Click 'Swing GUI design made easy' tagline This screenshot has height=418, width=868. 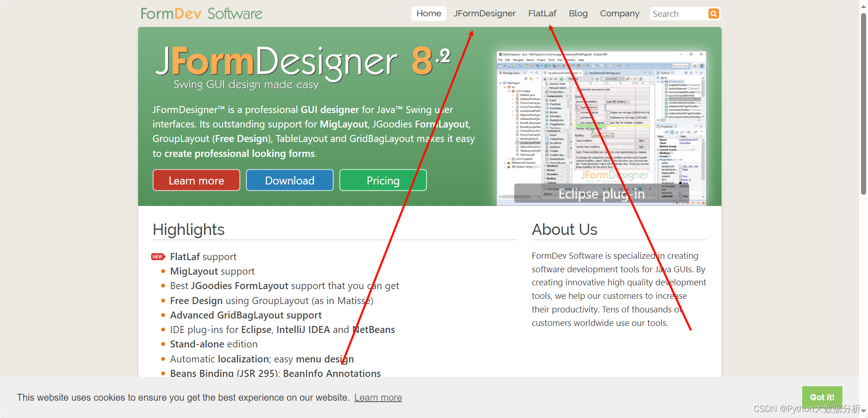coord(246,85)
